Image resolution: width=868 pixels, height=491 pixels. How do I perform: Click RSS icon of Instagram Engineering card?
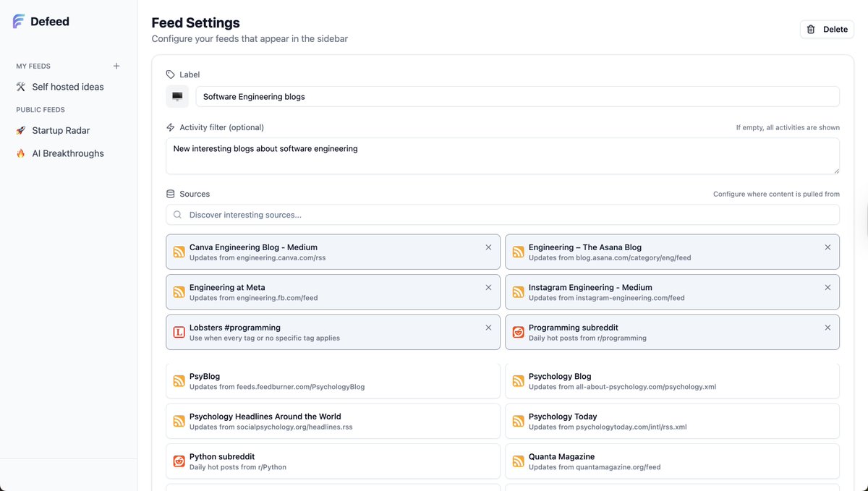coord(518,292)
